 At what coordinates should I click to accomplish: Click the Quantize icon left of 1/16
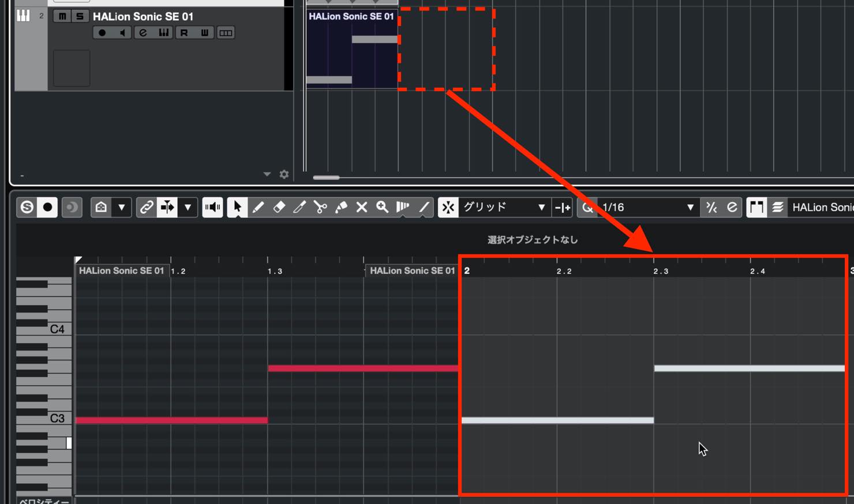[x=587, y=207]
